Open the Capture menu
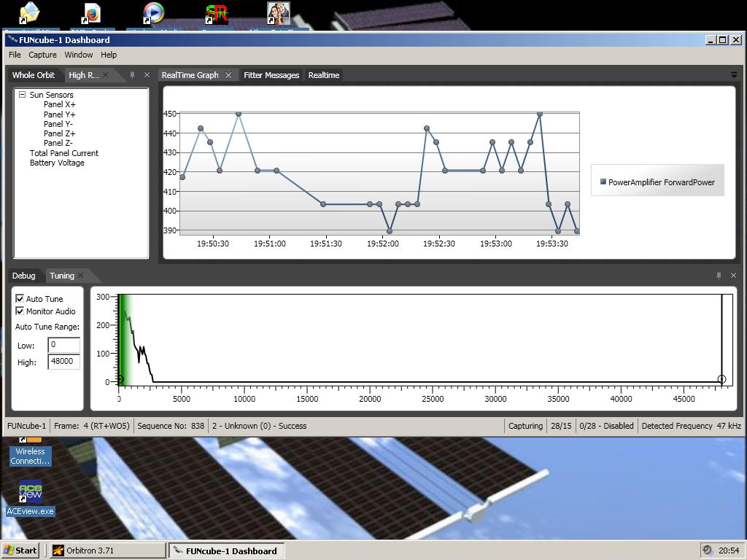The image size is (747, 560). (x=42, y=55)
